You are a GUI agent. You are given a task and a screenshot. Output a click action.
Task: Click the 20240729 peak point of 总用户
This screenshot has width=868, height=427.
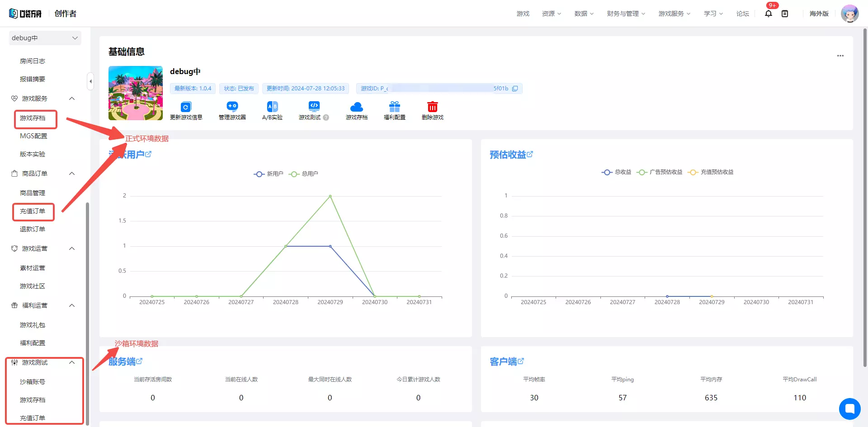click(330, 196)
